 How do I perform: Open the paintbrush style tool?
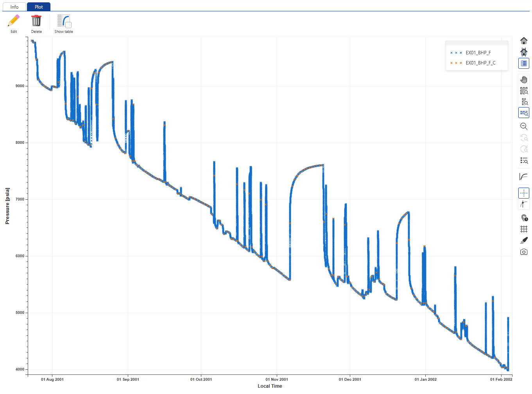click(524, 240)
